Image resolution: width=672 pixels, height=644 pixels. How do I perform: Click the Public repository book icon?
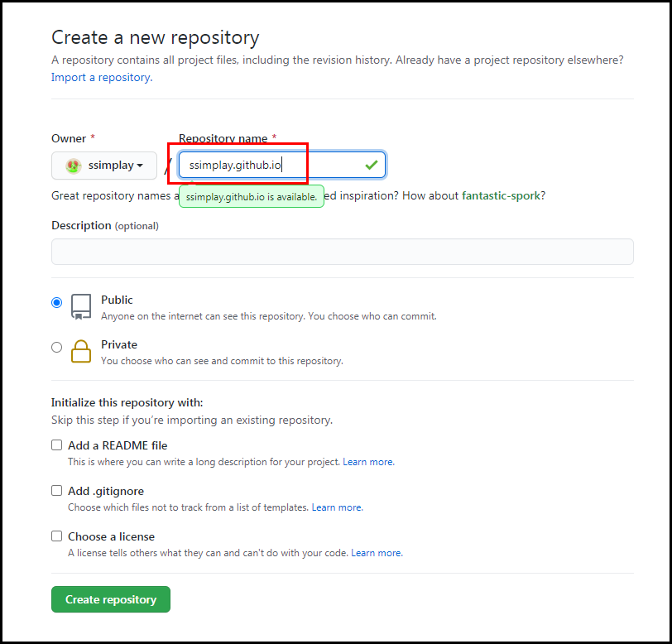(81, 307)
